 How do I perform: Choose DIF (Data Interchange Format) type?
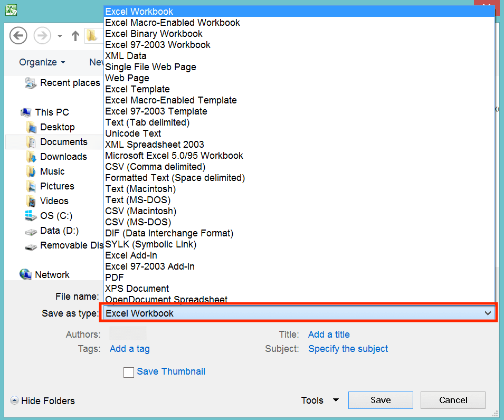pyautogui.click(x=300, y=233)
